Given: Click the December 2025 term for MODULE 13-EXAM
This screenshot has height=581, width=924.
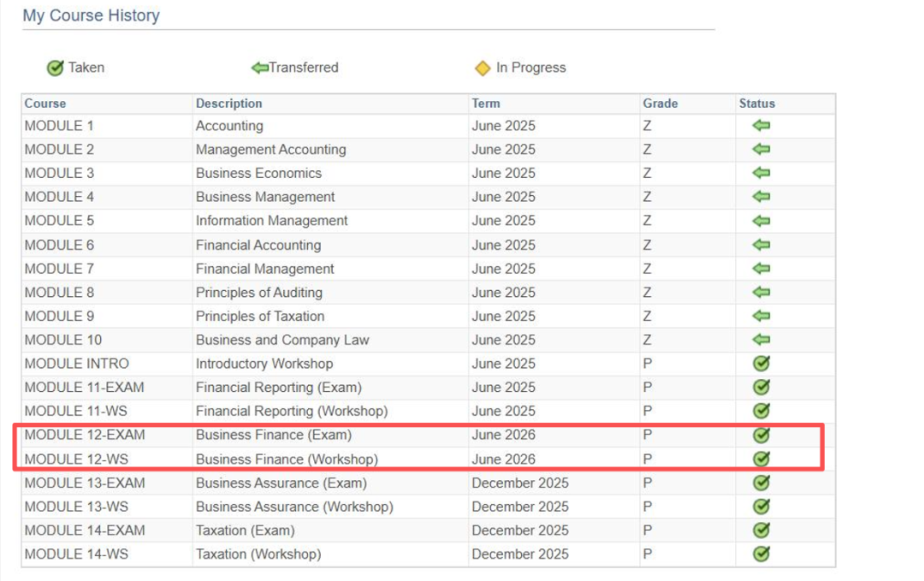Looking at the screenshot, I should pyautogui.click(x=520, y=483).
